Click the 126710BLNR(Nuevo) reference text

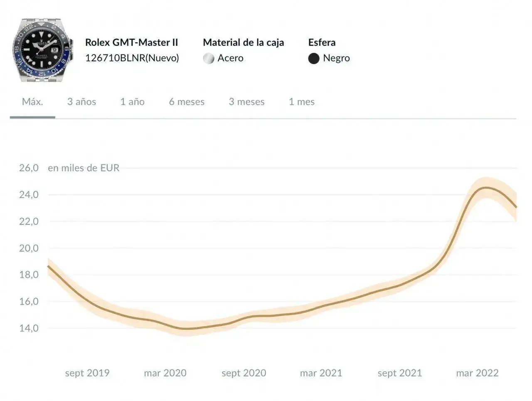click(132, 58)
